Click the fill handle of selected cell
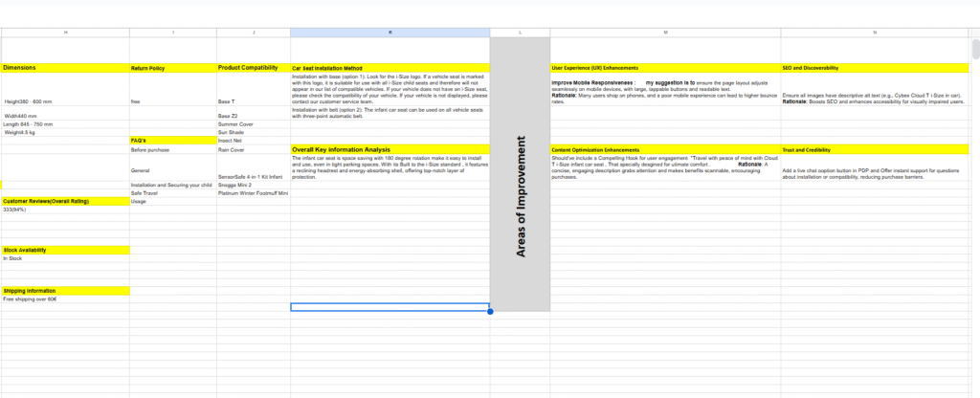The height and width of the screenshot is (398, 980). tap(490, 311)
